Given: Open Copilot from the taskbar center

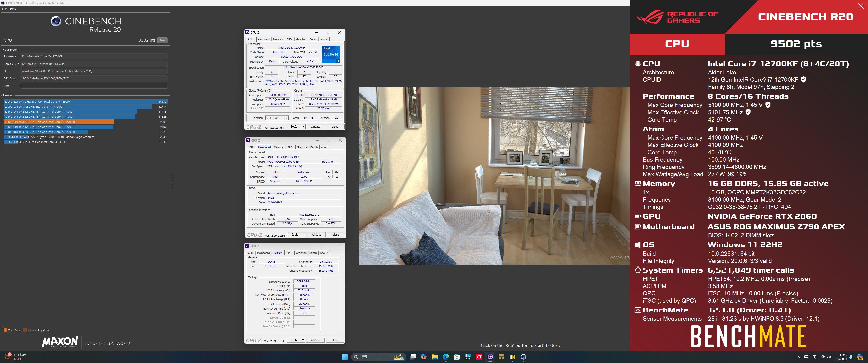Looking at the screenshot, I should 424,357.
